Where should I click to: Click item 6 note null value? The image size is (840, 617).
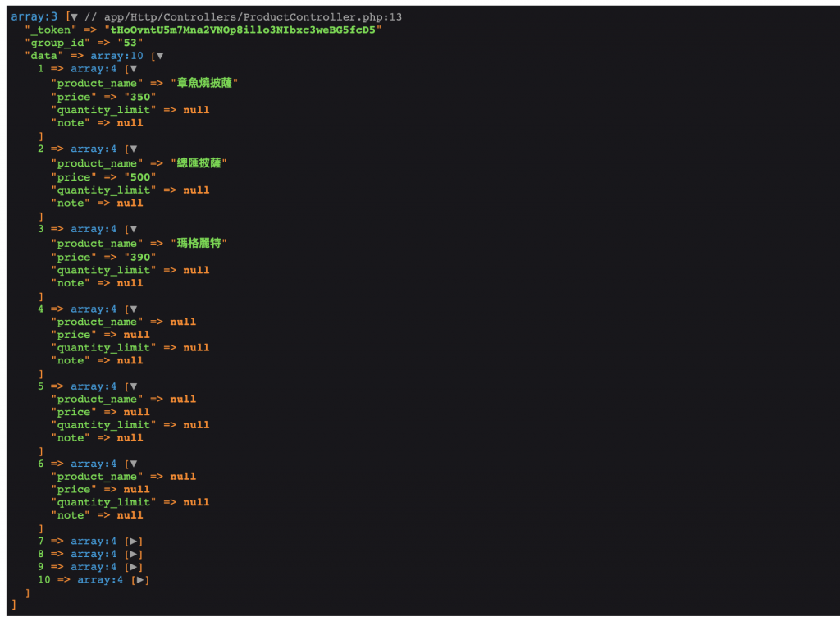click(x=130, y=515)
